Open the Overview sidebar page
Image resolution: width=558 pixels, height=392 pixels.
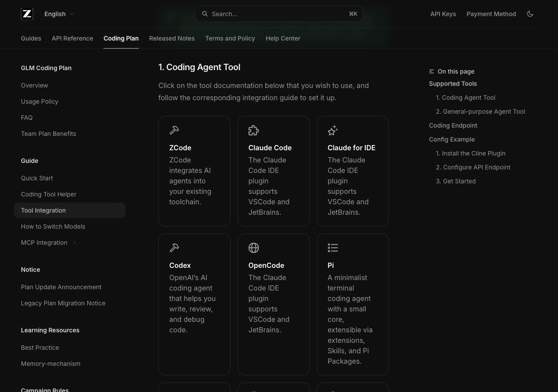pyautogui.click(x=34, y=85)
